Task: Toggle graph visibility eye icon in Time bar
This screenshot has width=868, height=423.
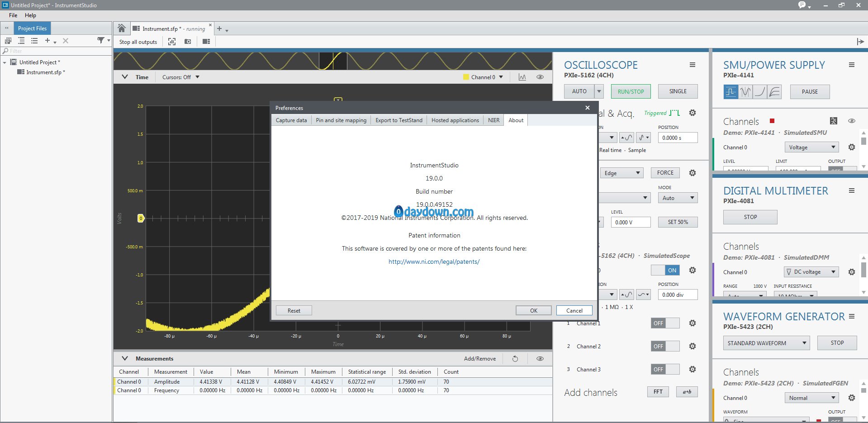Action: coord(540,77)
